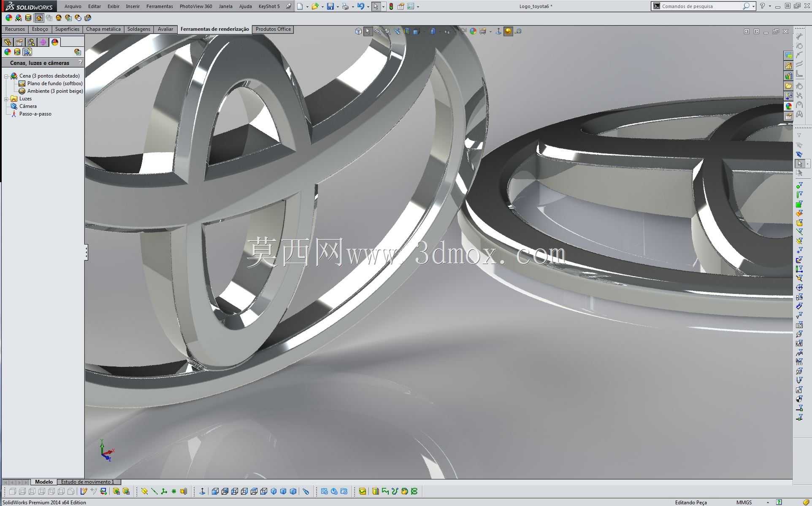812x506 pixels.
Task: Click the Rebuild traffic light icon
Action: [391, 6]
